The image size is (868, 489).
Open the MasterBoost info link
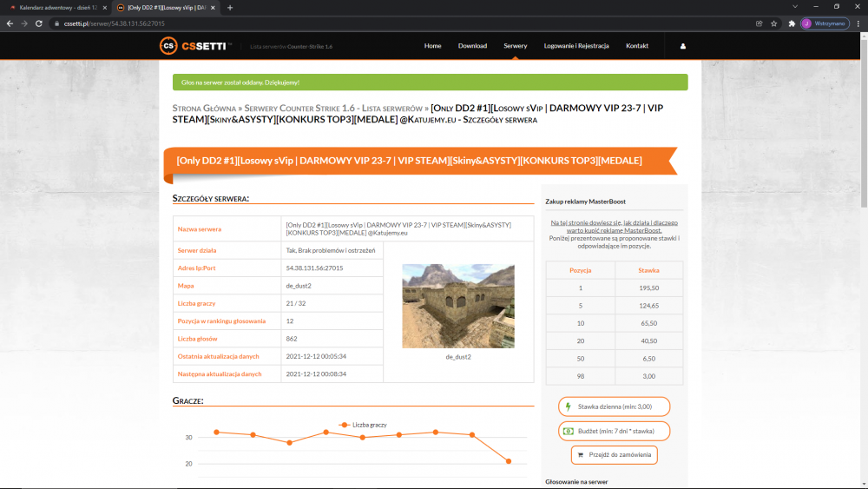[x=614, y=227]
